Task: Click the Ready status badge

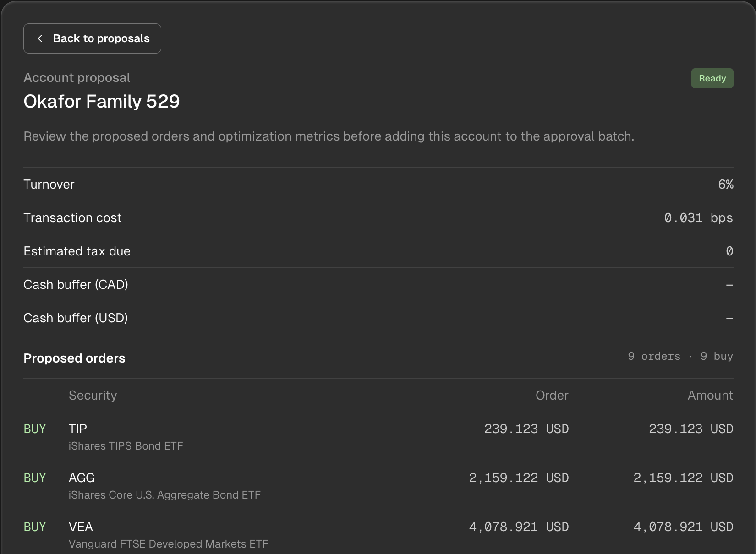Action: tap(712, 78)
